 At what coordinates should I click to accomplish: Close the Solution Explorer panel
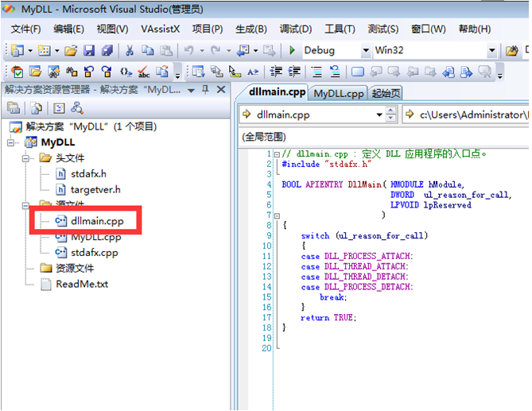coord(221,90)
